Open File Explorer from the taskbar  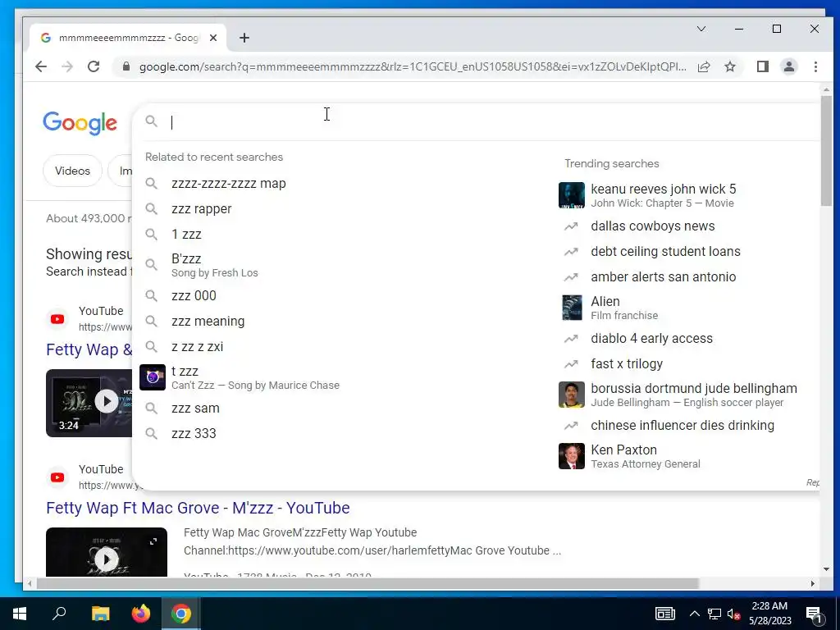[x=100, y=614]
